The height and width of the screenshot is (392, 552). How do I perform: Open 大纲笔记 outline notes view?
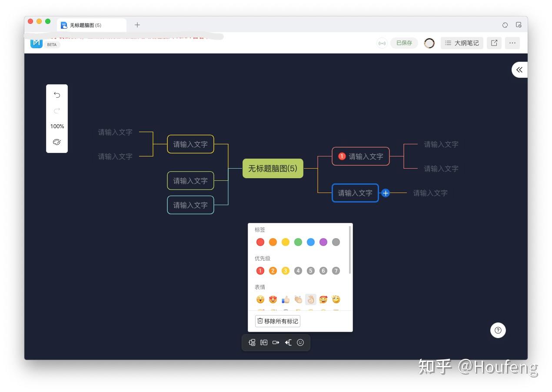(x=462, y=43)
